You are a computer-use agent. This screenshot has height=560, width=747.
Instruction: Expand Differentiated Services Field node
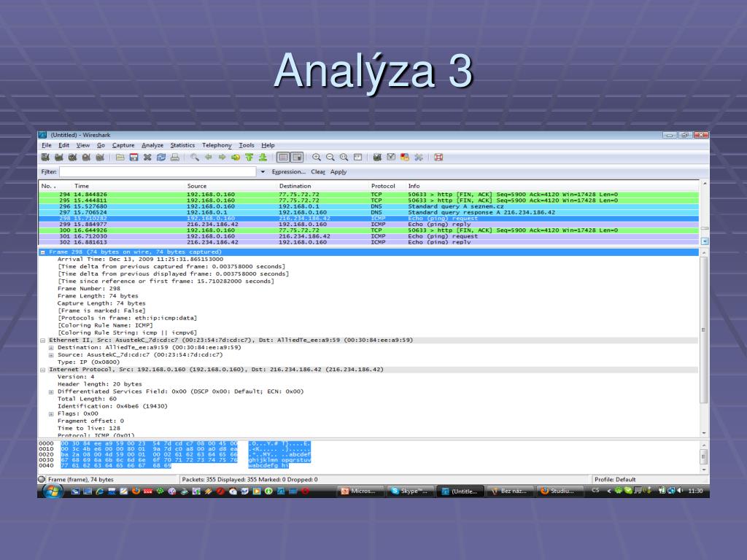51,392
